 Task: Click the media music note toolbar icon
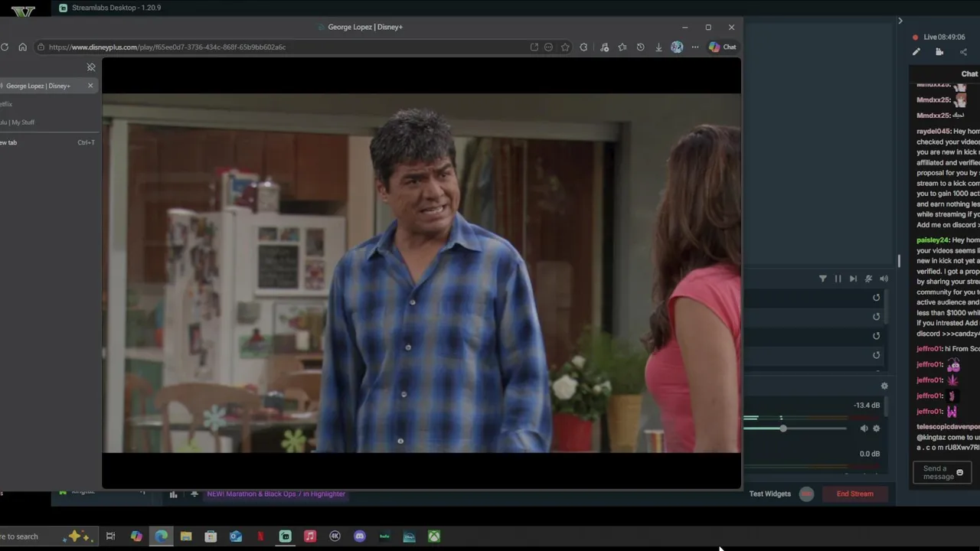click(x=604, y=47)
